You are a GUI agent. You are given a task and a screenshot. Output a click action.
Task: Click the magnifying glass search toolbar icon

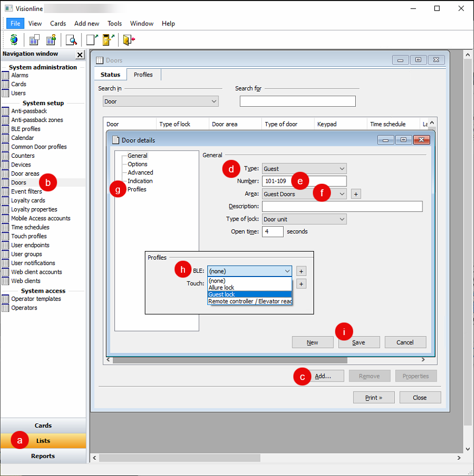pyautogui.click(x=71, y=40)
